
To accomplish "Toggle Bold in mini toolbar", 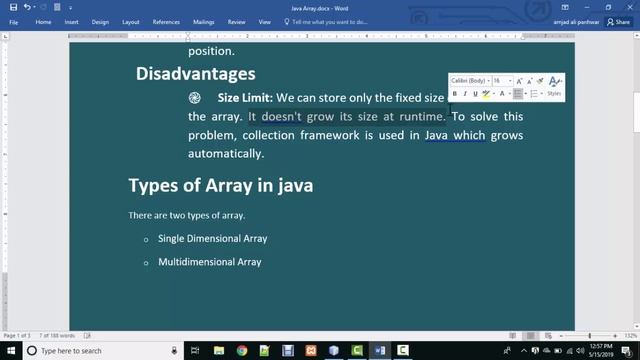I will [455, 94].
